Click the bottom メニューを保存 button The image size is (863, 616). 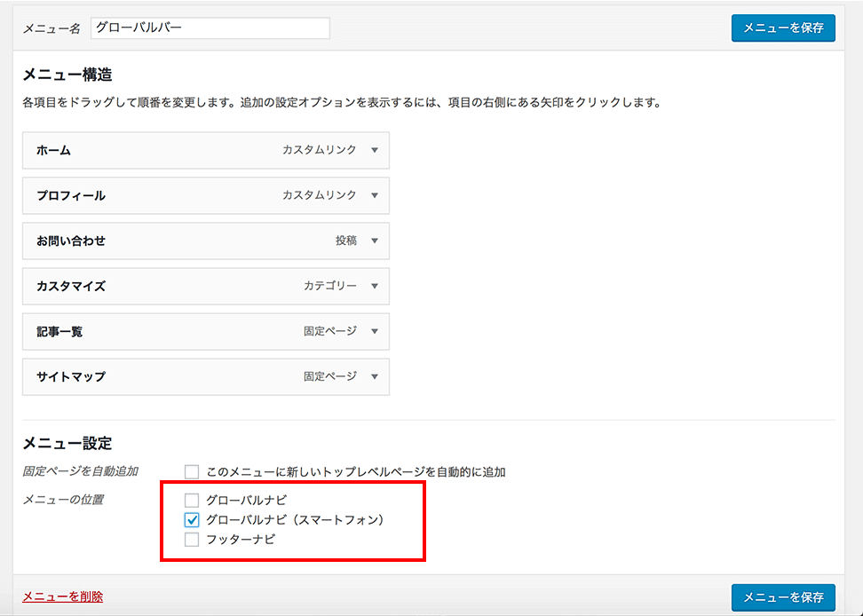coord(783,597)
